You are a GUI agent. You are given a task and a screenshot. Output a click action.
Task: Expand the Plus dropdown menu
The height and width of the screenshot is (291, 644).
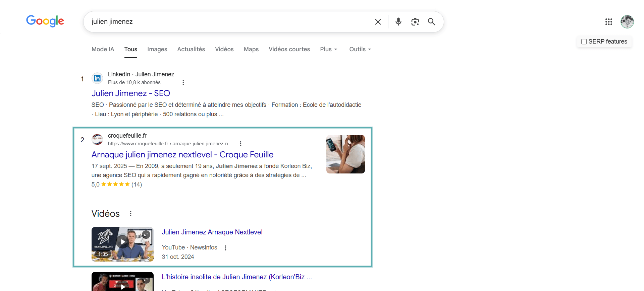(x=329, y=49)
